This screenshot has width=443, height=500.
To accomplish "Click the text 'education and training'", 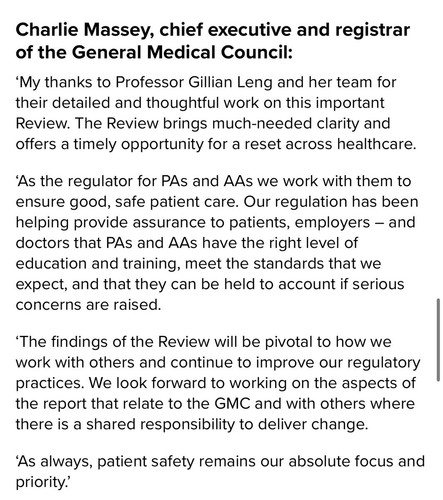I will pyautogui.click(x=95, y=264).
